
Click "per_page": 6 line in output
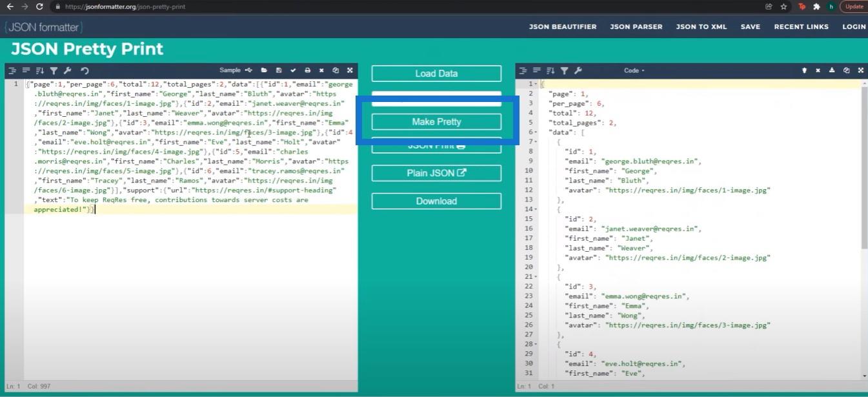point(576,103)
